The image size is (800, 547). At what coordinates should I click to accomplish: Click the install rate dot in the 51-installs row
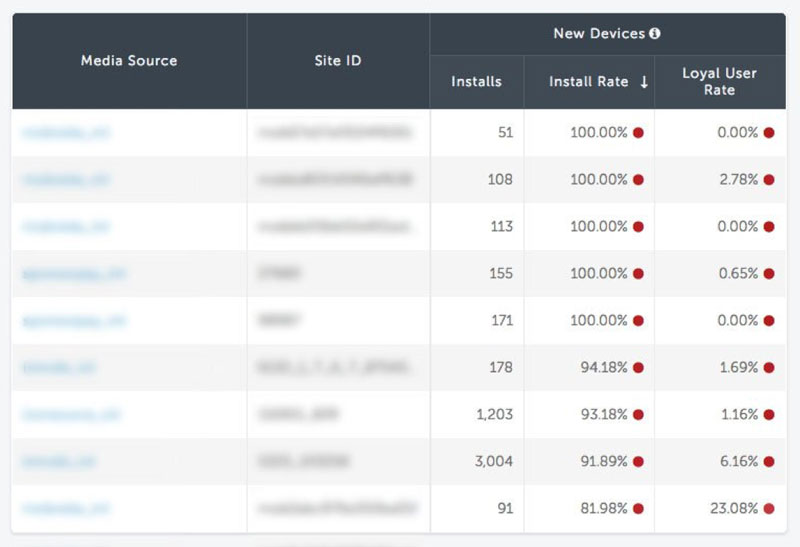tap(638, 133)
